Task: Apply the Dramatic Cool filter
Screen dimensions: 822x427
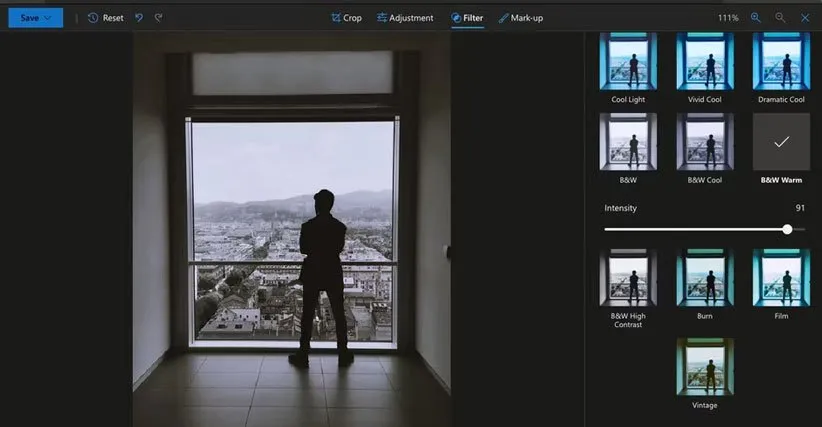Action: (x=781, y=62)
